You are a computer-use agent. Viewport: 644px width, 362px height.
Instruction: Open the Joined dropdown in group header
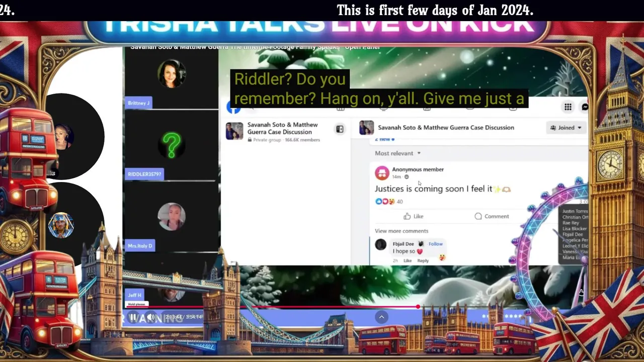tap(567, 128)
